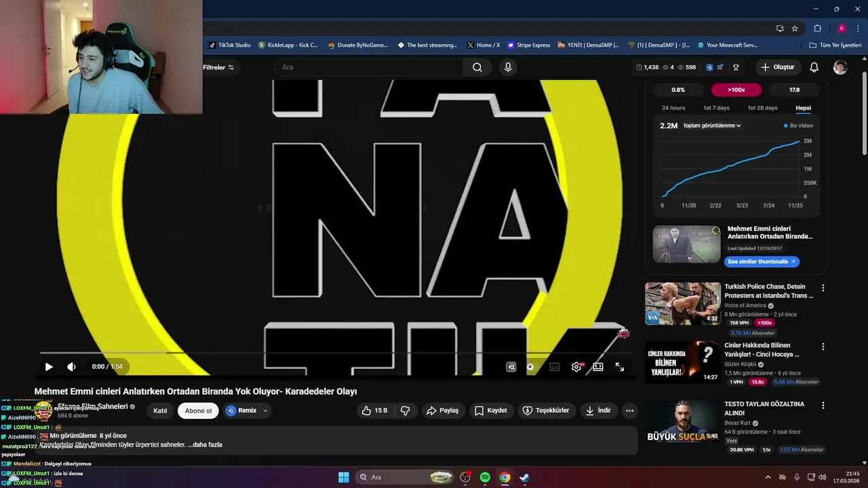Dislike the video
Screen dimensions: 868x488
(405, 411)
